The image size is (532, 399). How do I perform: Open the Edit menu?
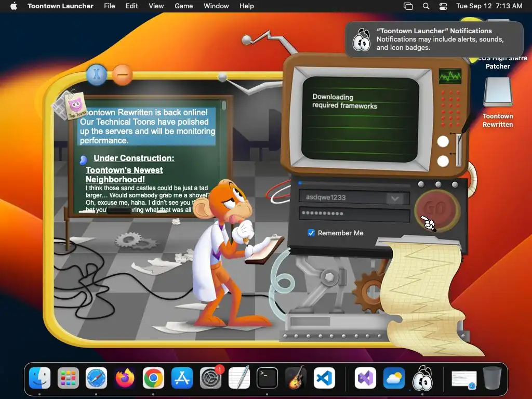pos(131,6)
